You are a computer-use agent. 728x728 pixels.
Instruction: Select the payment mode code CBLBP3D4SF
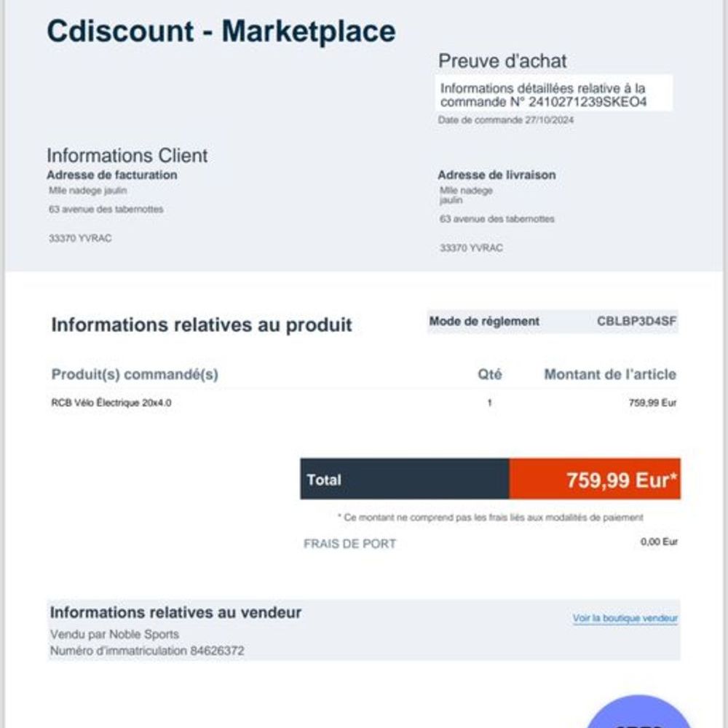[x=636, y=321]
